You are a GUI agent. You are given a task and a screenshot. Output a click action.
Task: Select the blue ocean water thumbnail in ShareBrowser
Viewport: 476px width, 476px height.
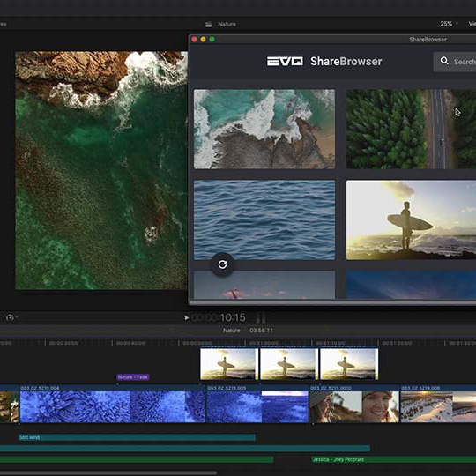[x=264, y=219]
